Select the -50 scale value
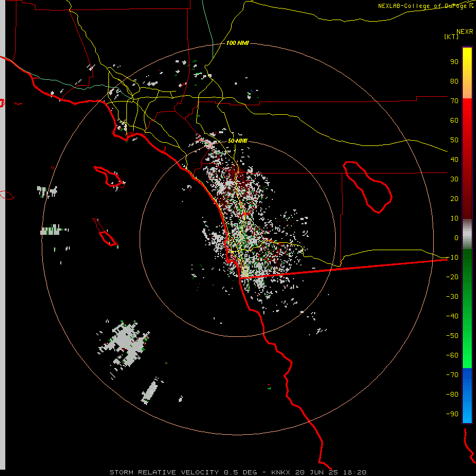 coord(452,336)
